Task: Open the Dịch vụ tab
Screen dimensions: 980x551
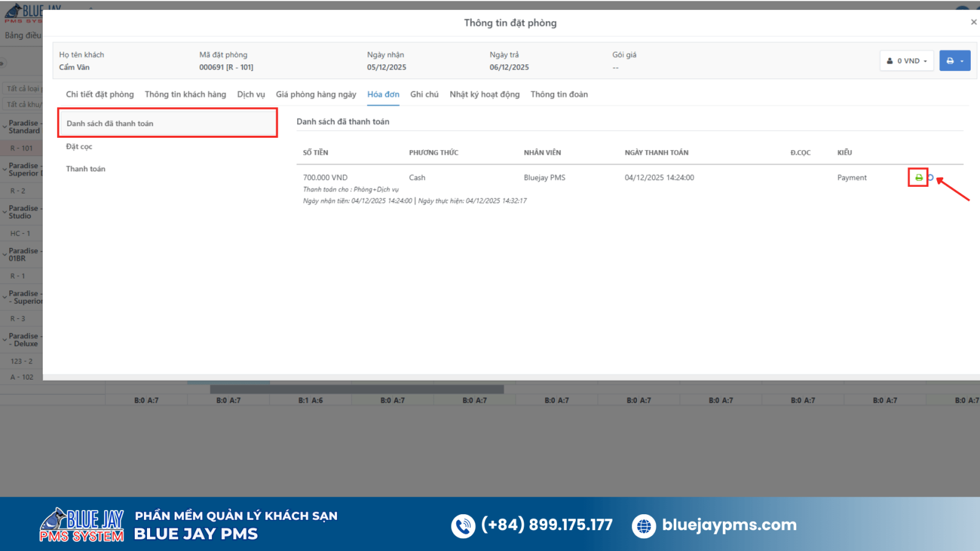Action: click(x=251, y=94)
